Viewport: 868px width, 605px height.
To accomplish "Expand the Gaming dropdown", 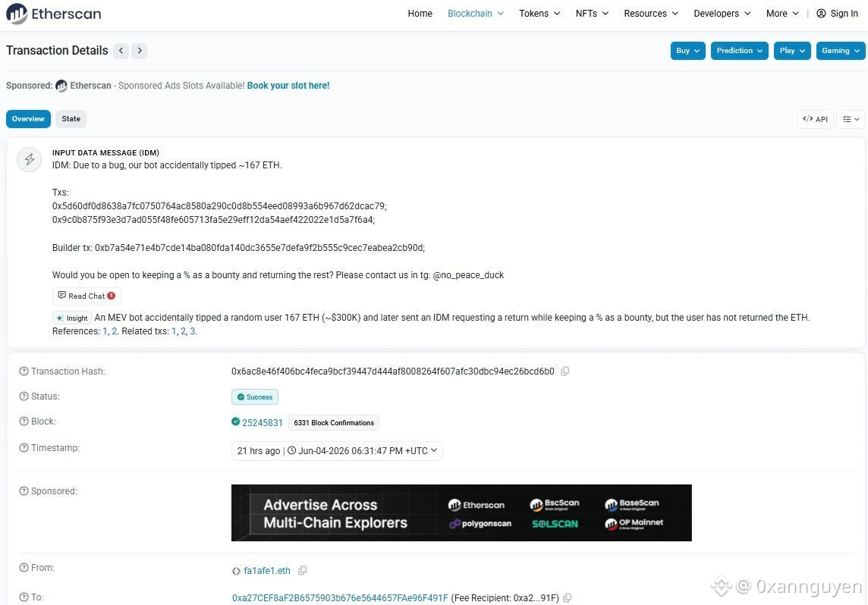I will pos(841,51).
